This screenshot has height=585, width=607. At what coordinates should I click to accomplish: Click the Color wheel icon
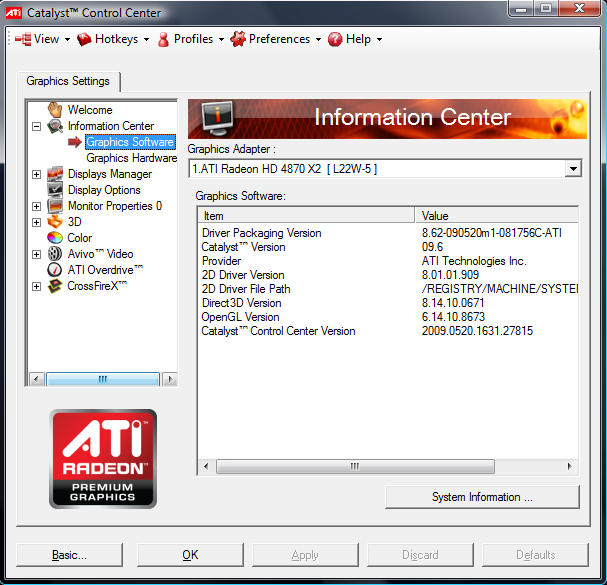click(x=55, y=238)
